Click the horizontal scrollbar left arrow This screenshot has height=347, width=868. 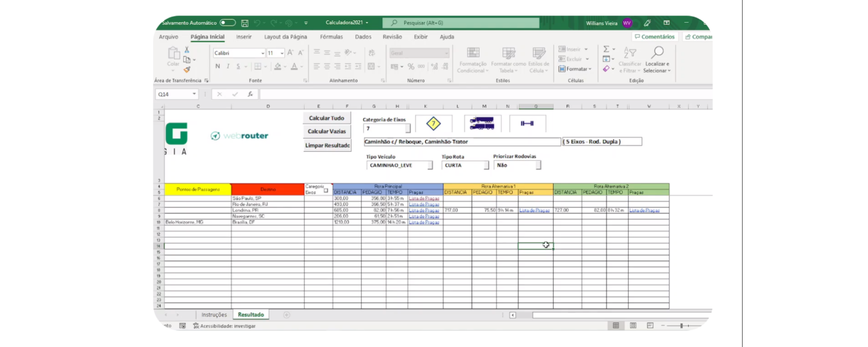pyautogui.click(x=513, y=315)
